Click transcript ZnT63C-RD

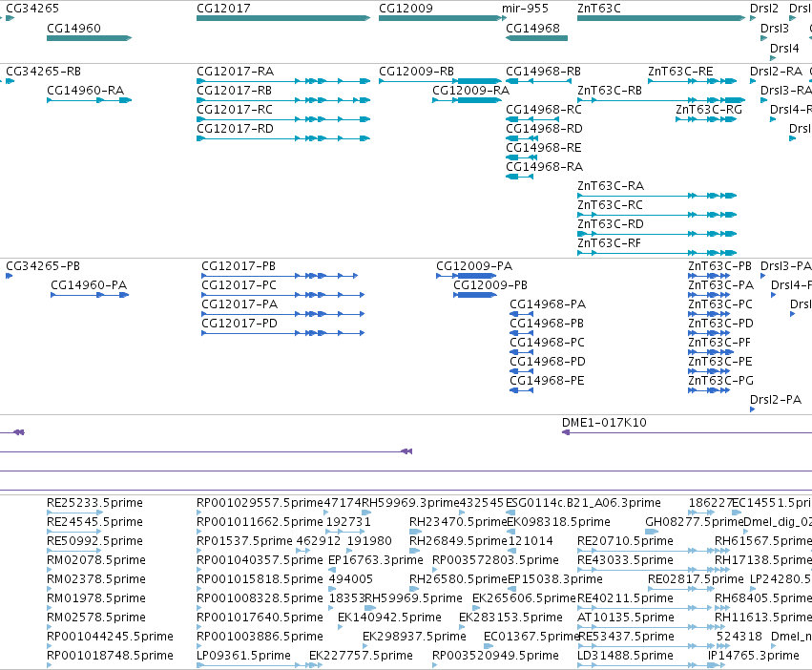[x=657, y=234]
